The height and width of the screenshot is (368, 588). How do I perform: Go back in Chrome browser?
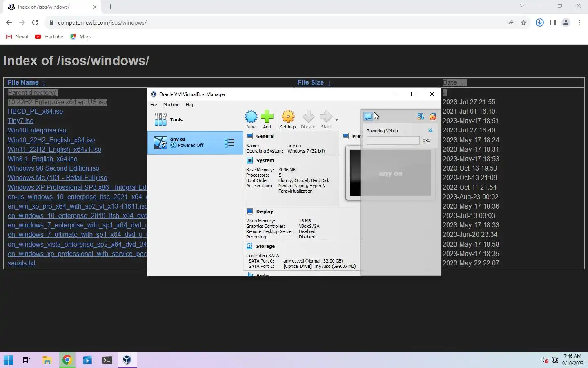pos(9,22)
